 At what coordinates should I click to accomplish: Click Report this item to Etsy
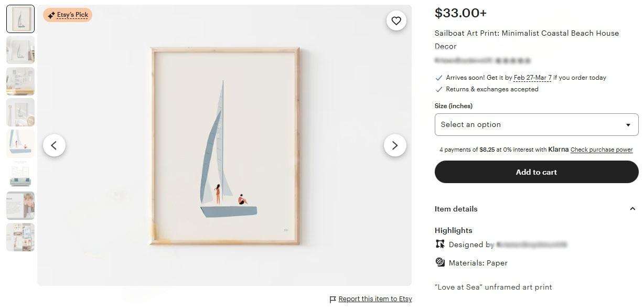pyautogui.click(x=375, y=299)
